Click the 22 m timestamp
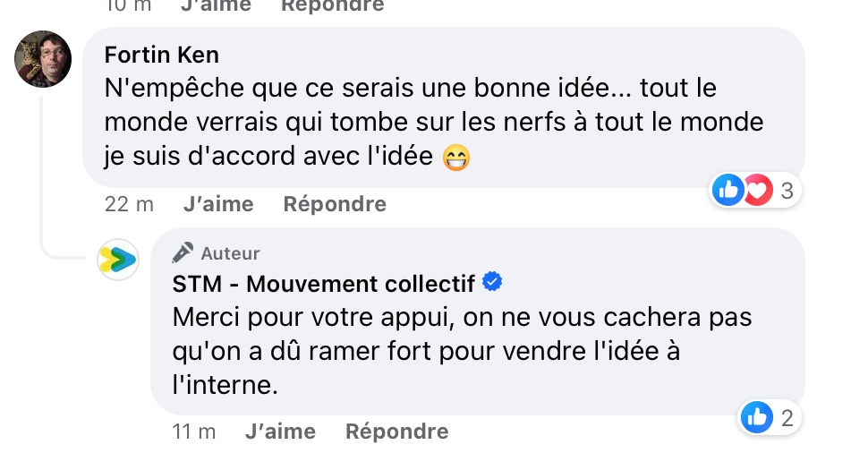The height and width of the screenshot is (453, 868). click(129, 204)
